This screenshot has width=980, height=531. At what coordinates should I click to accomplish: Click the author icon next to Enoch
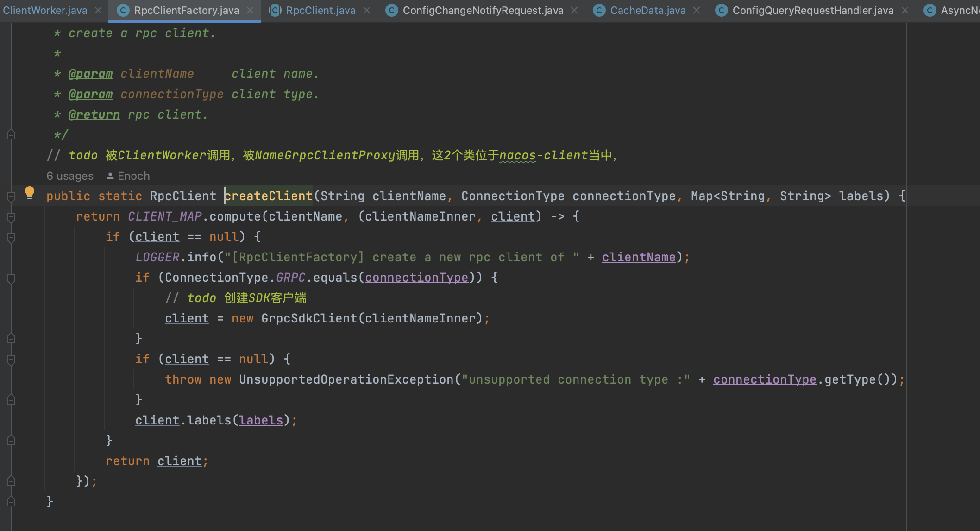(x=110, y=176)
